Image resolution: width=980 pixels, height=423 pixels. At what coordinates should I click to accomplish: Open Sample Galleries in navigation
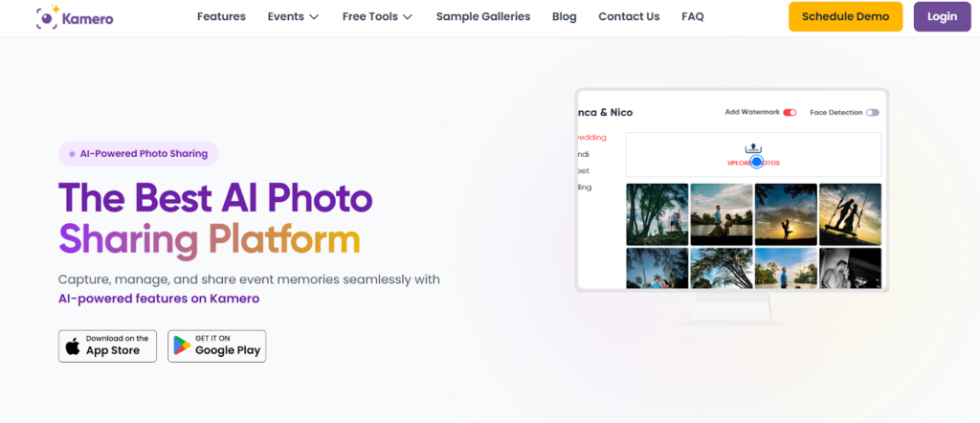(x=483, y=17)
